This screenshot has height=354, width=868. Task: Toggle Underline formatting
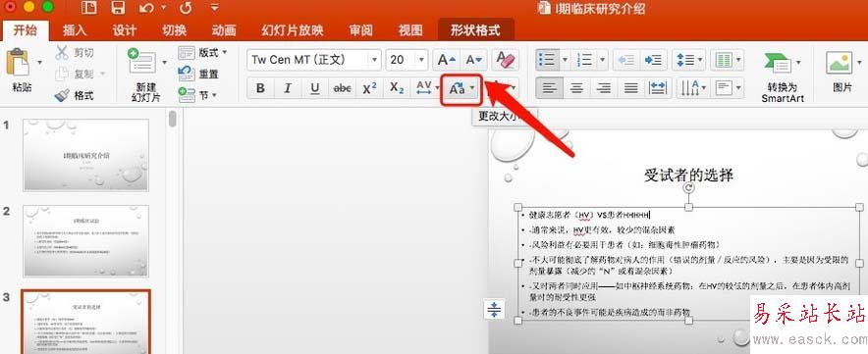315,88
